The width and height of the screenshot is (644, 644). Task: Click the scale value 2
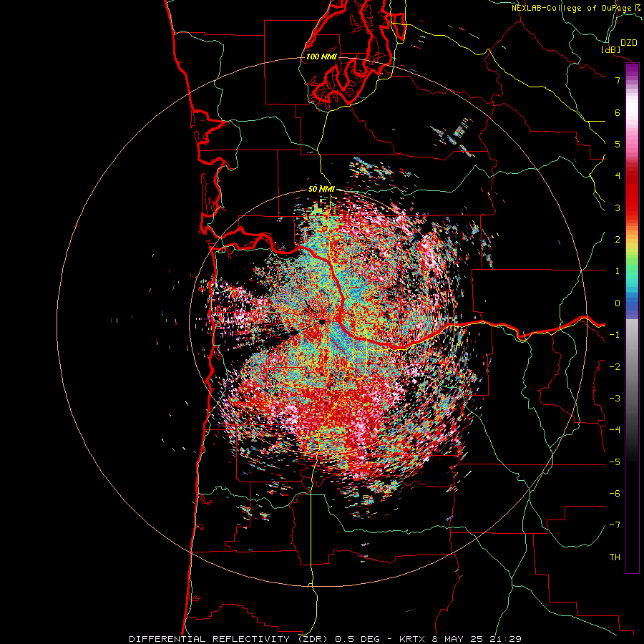[x=618, y=240]
